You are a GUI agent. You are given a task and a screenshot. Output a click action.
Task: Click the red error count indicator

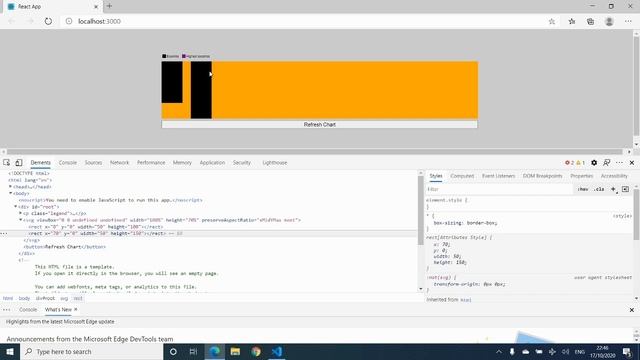tap(569, 162)
